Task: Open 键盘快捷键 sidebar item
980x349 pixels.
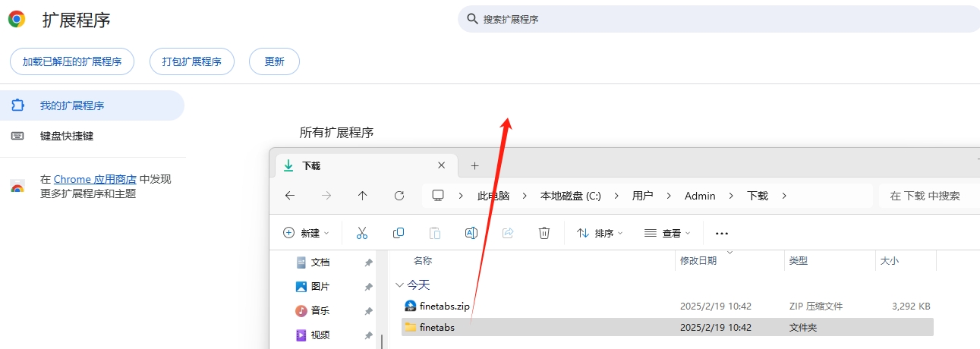Action: pos(67,136)
